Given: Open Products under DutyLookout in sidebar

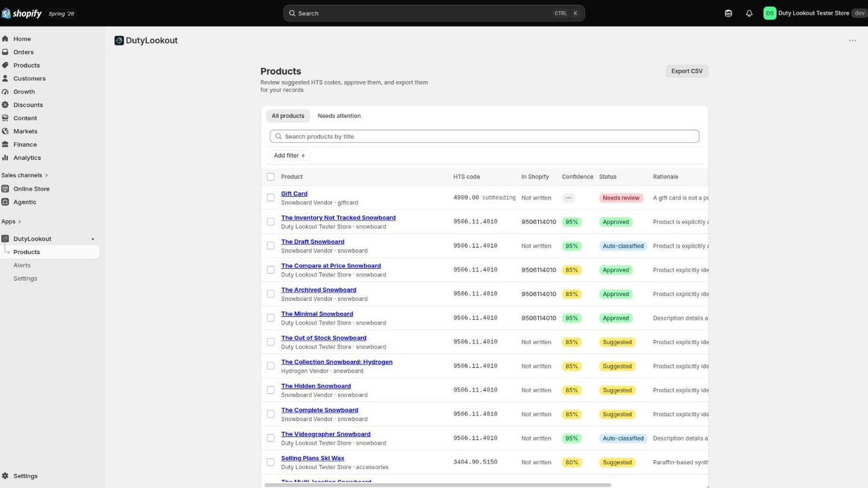Looking at the screenshot, I should coord(50,252).
